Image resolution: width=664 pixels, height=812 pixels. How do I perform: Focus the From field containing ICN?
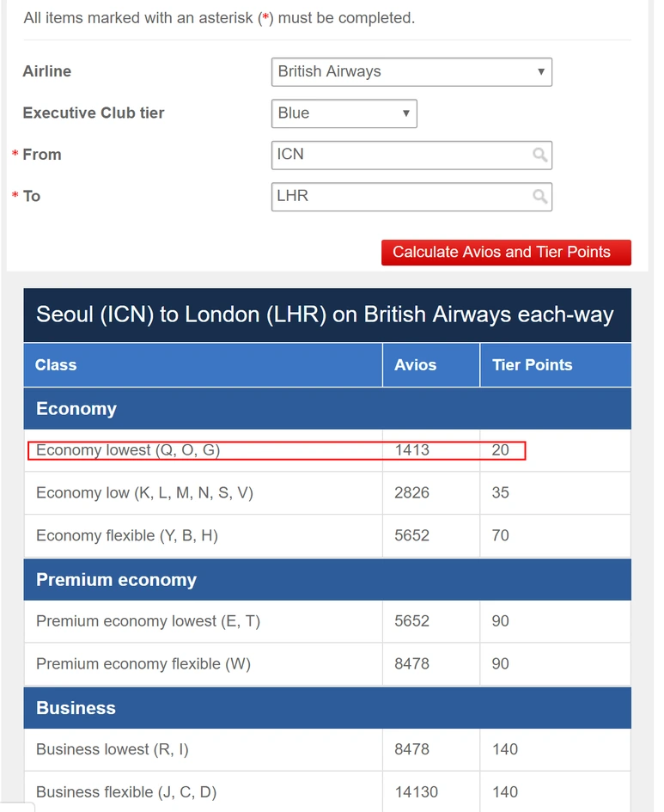click(x=411, y=155)
